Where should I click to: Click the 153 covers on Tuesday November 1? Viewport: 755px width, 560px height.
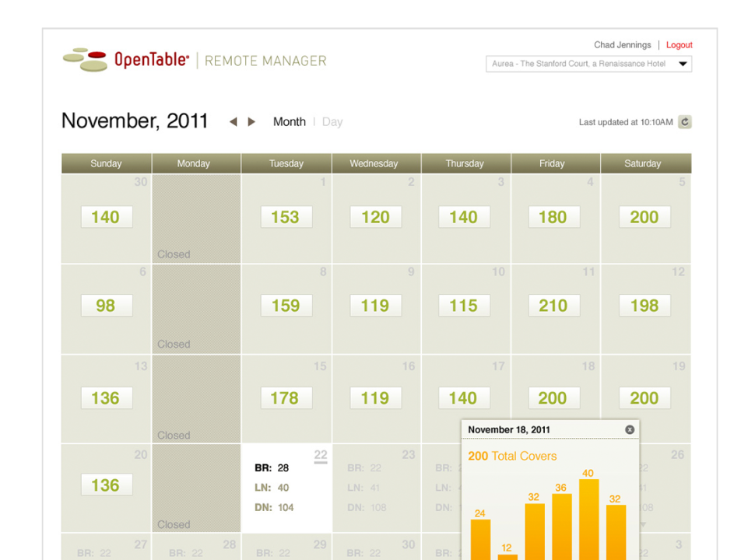click(x=285, y=217)
